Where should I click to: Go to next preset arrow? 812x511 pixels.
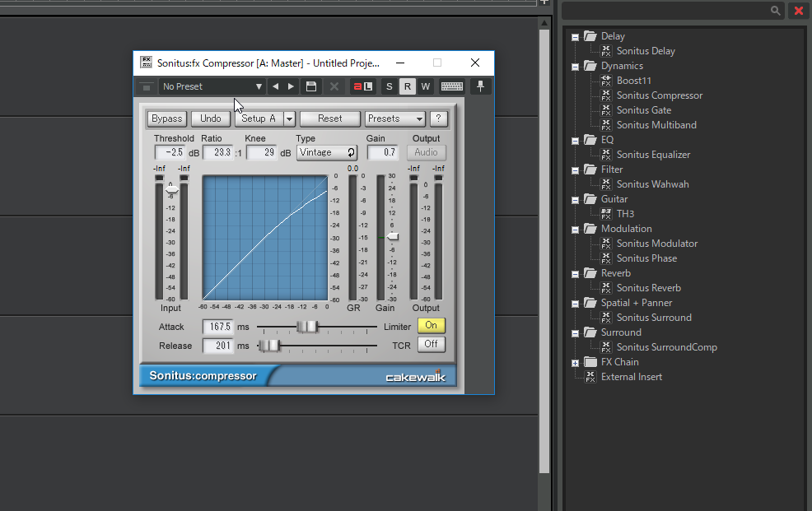pyautogui.click(x=291, y=86)
